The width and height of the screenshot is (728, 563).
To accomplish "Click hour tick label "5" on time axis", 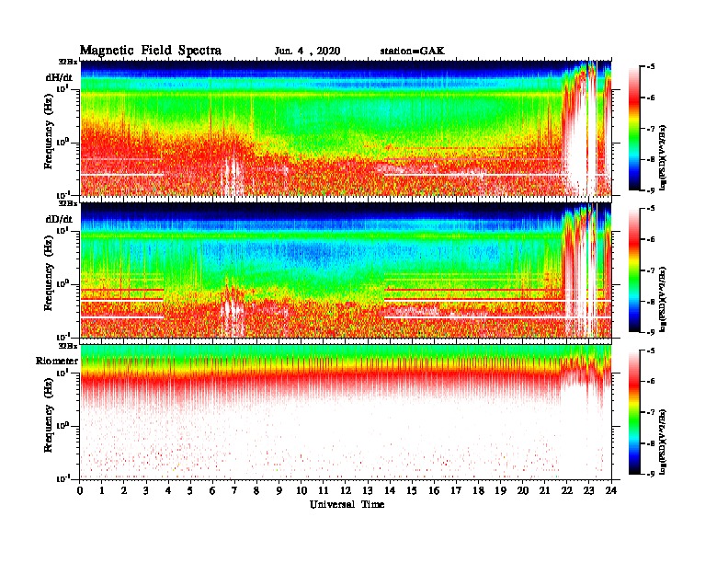I will (x=191, y=490).
